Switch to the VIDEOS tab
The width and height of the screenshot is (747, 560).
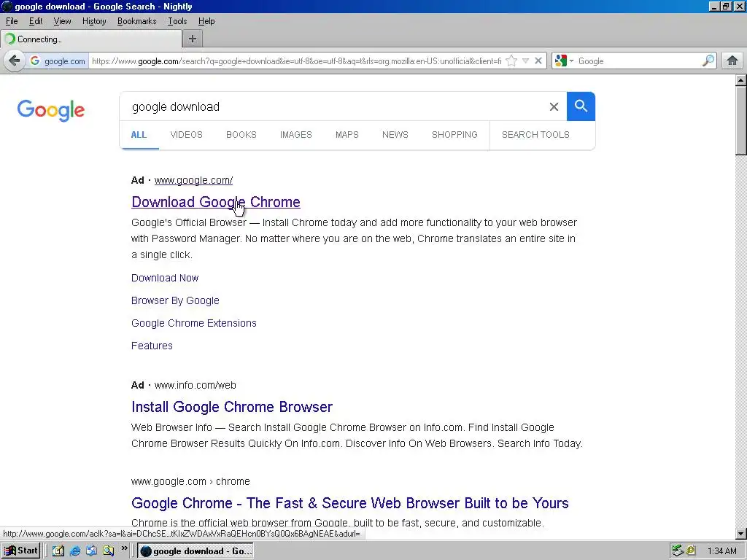[186, 135]
